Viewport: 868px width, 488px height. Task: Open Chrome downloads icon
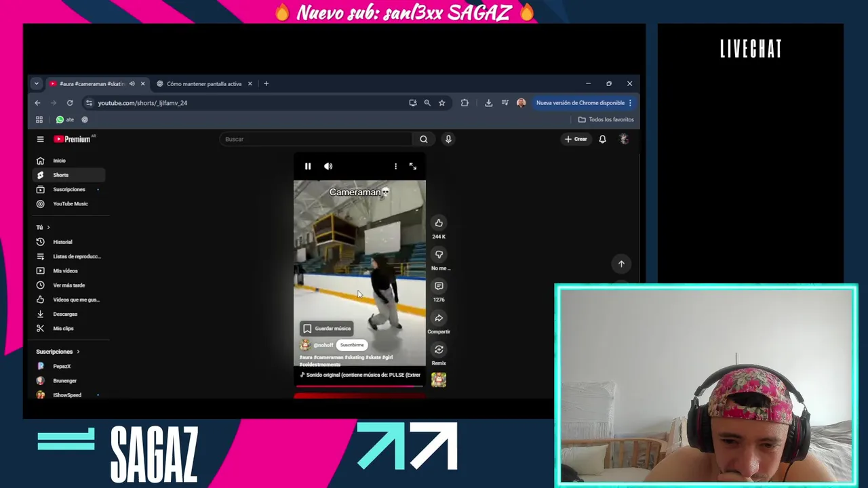tap(488, 103)
